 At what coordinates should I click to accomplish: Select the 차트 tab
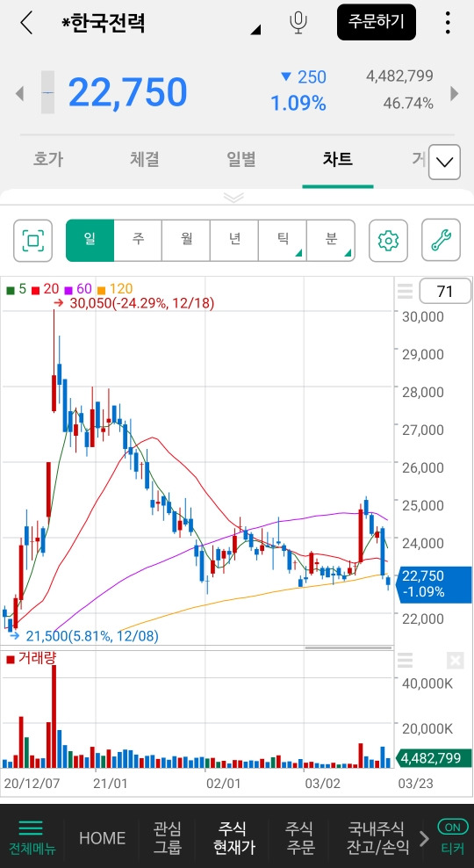coord(337,159)
